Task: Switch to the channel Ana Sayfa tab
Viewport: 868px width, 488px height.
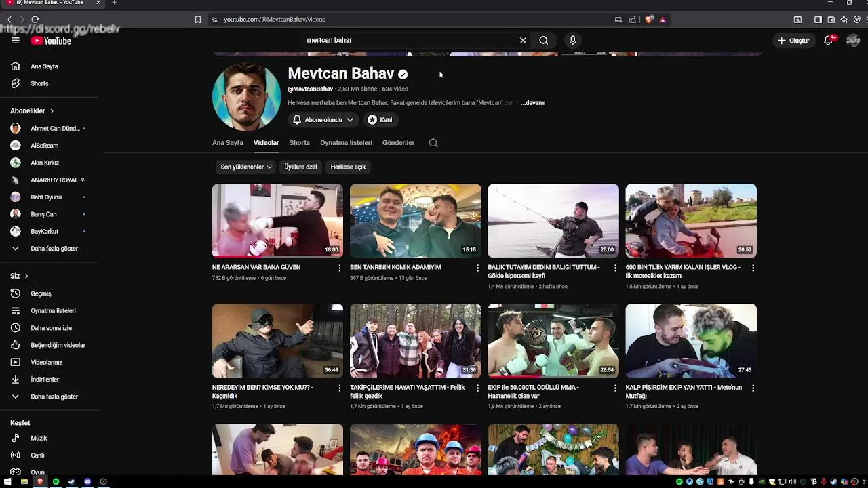Action: (x=227, y=143)
